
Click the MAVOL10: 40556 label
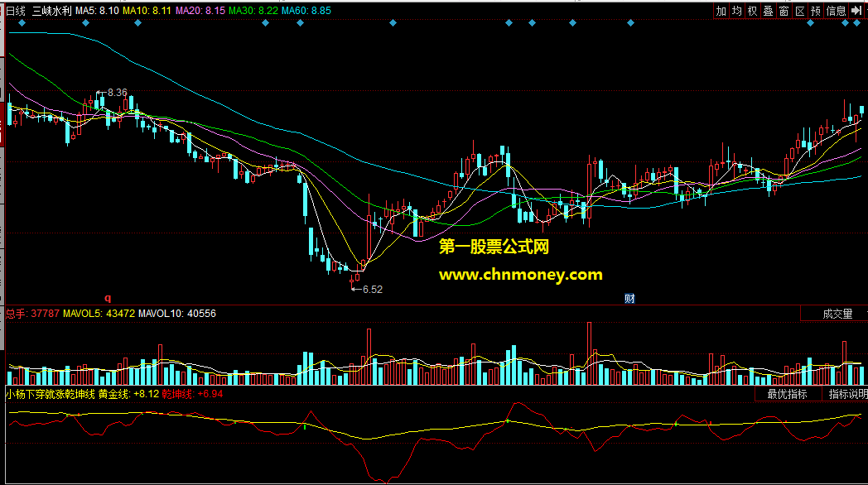(177, 314)
